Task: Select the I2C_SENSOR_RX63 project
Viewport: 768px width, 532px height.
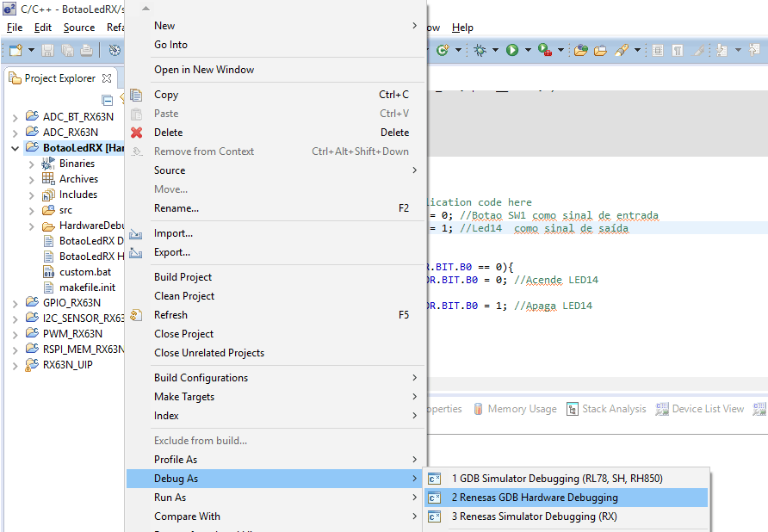Action: coord(84,319)
